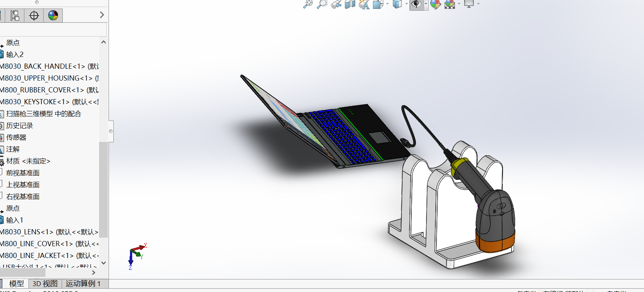
Task: Select the 右视基准面 plane
Action: [23, 197]
